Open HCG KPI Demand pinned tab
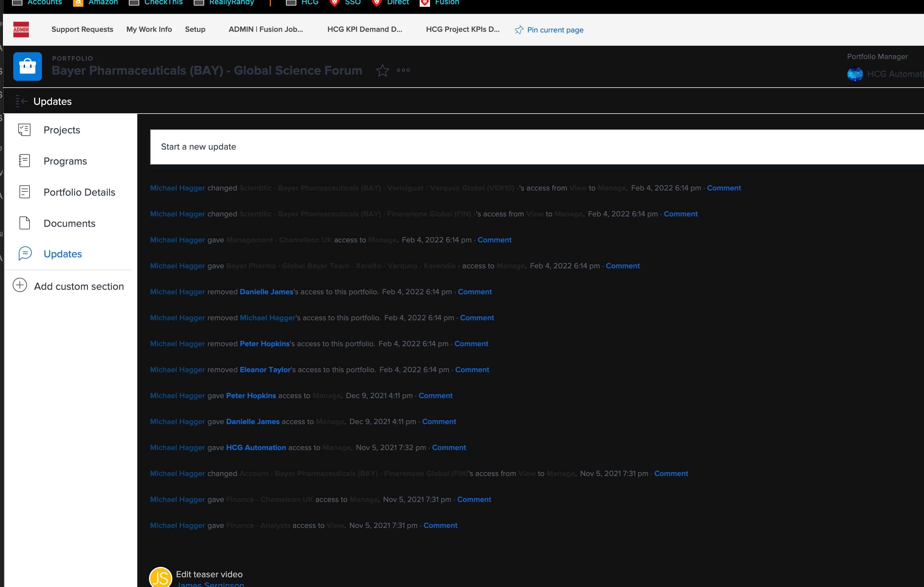924x587 pixels. 364,30
